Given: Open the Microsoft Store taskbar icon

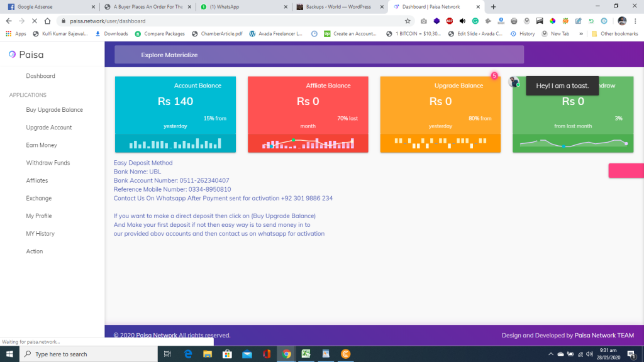Looking at the screenshot, I should click(x=227, y=354).
